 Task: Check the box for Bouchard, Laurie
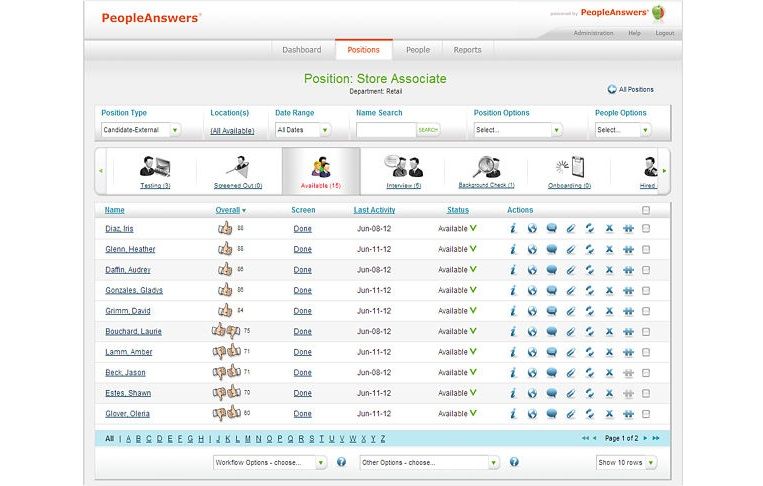coord(646,331)
